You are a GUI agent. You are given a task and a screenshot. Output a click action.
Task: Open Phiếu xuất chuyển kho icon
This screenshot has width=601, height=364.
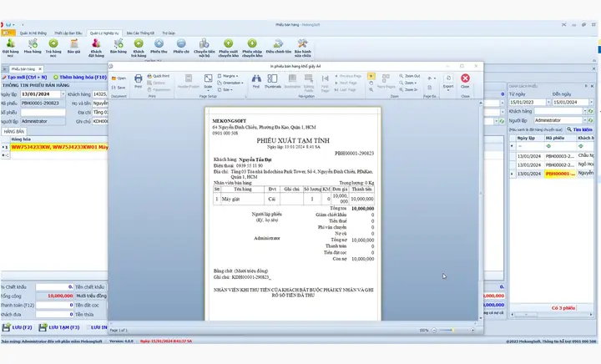[x=229, y=48]
